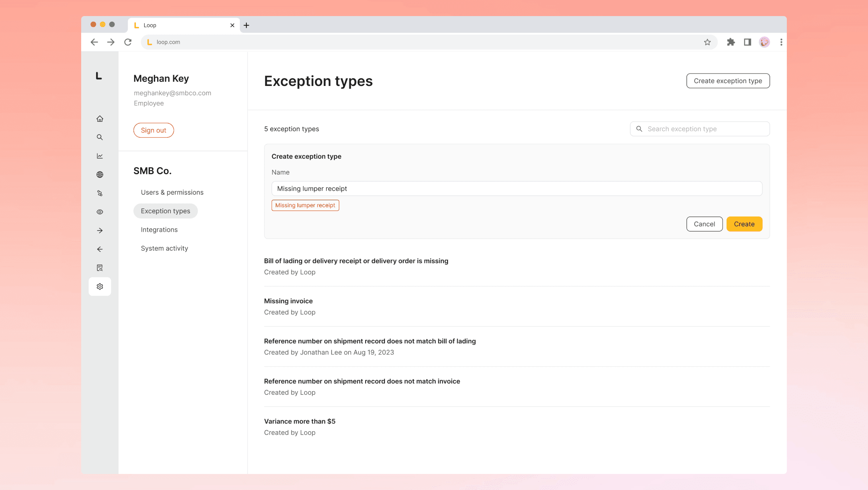The image size is (868, 490).
Task: Click the globe icon in sidebar
Action: 100,175
